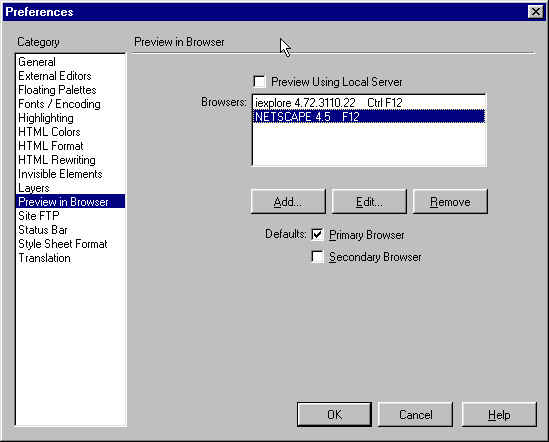The image size is (549, 442).
Task: Uncheck the Primary Browser checkbox
Action: tap(317, 234)
